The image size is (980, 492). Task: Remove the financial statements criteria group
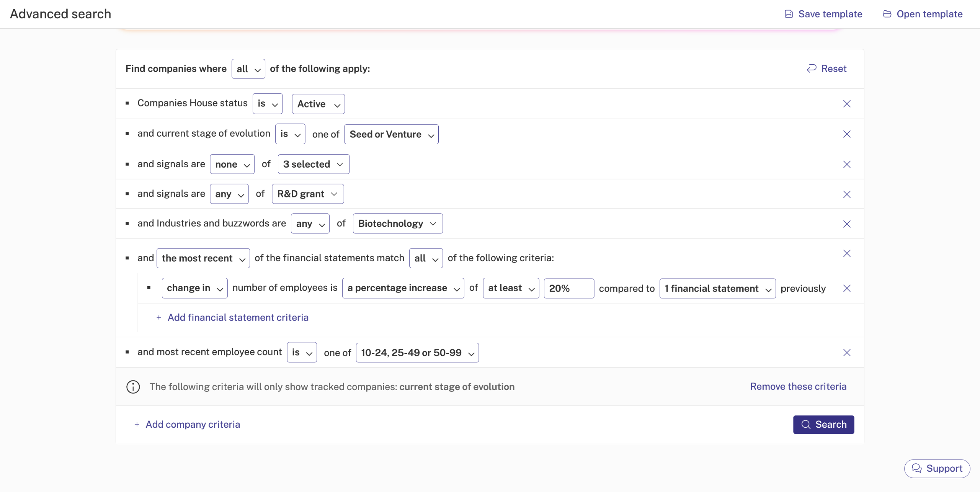[847, 253]
